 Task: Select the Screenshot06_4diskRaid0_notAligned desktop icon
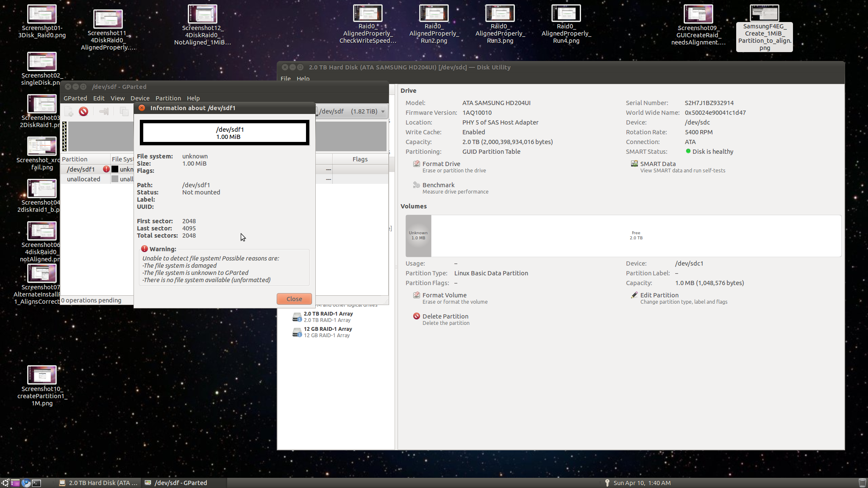coord(42,241)
